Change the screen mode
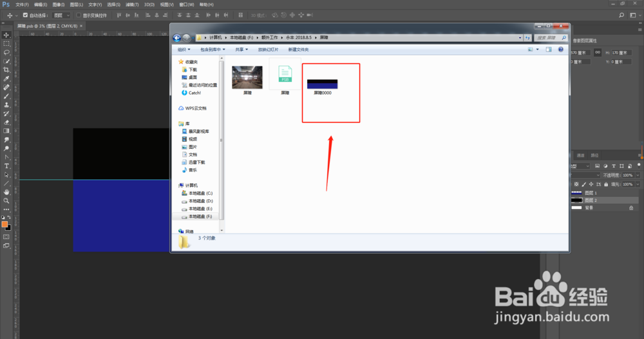644x339 pixels. 6,246
